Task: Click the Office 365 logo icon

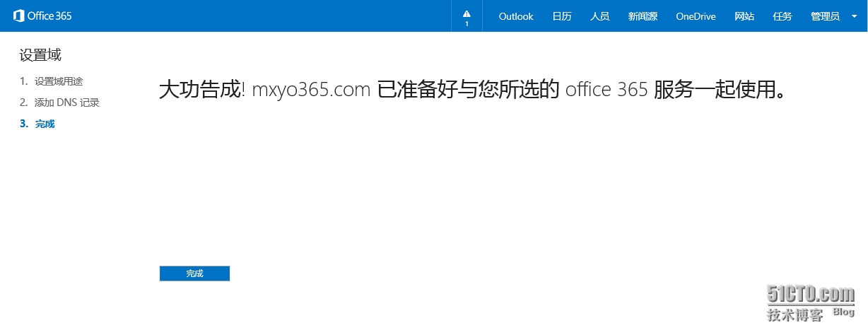Action: 19,16
